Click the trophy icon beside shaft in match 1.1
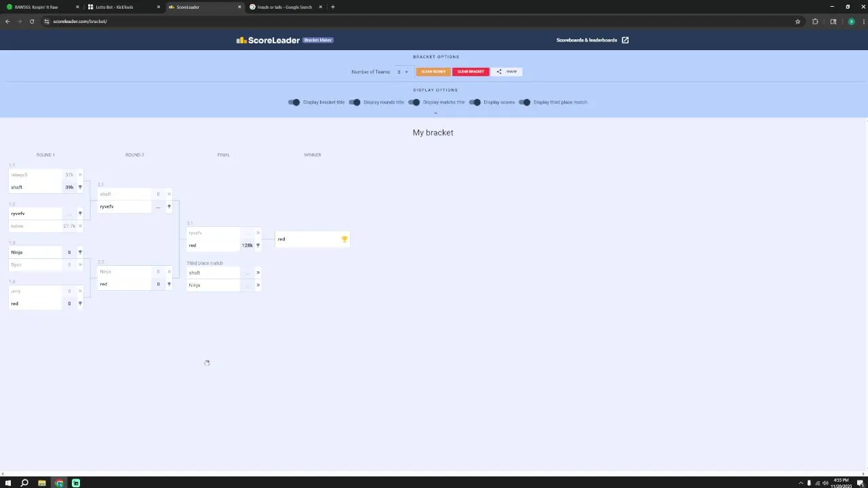Screen dimensions: 868x488 80,187
